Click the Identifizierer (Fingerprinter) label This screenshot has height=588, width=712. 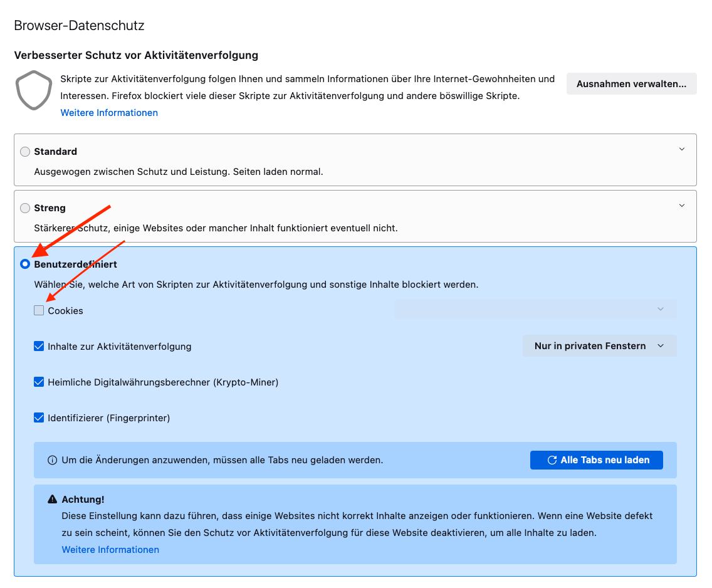pos(109,418)
